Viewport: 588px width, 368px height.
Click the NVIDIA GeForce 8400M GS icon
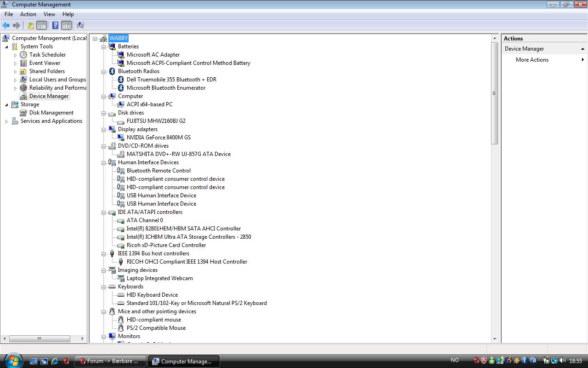click(121, 138)
